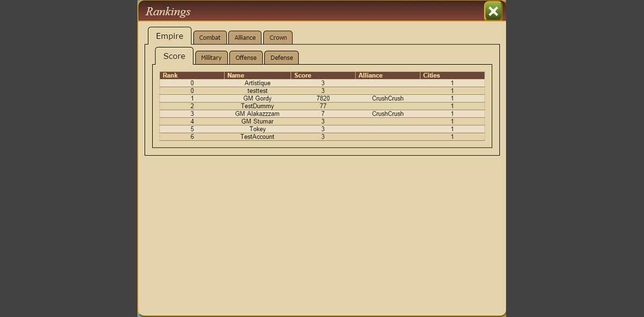Sort by the Rank column header

(170, 76)
